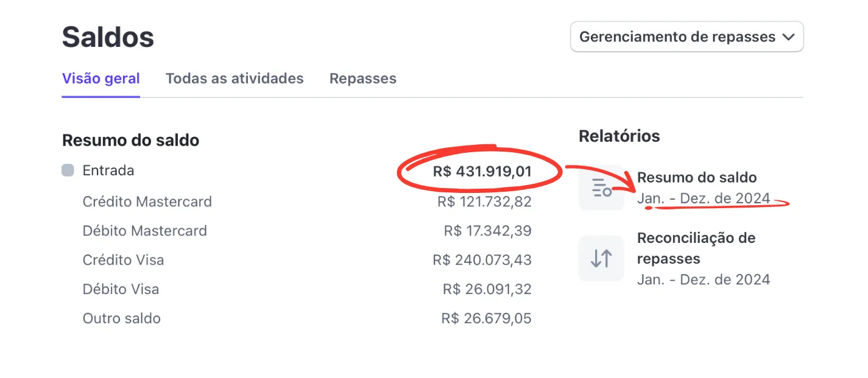
Task: Open the Repasses tab
Action: pos(362,78)
